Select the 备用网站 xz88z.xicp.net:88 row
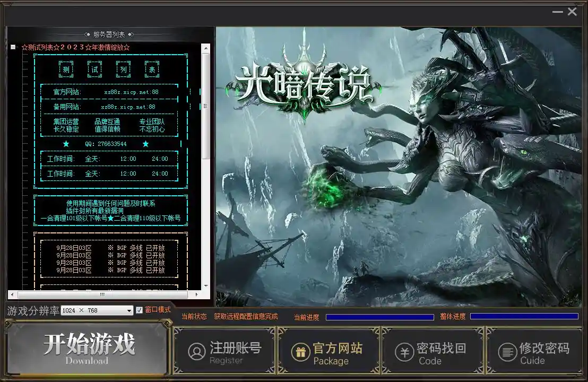This screenshot has width=588, height=382. (109, 107)
